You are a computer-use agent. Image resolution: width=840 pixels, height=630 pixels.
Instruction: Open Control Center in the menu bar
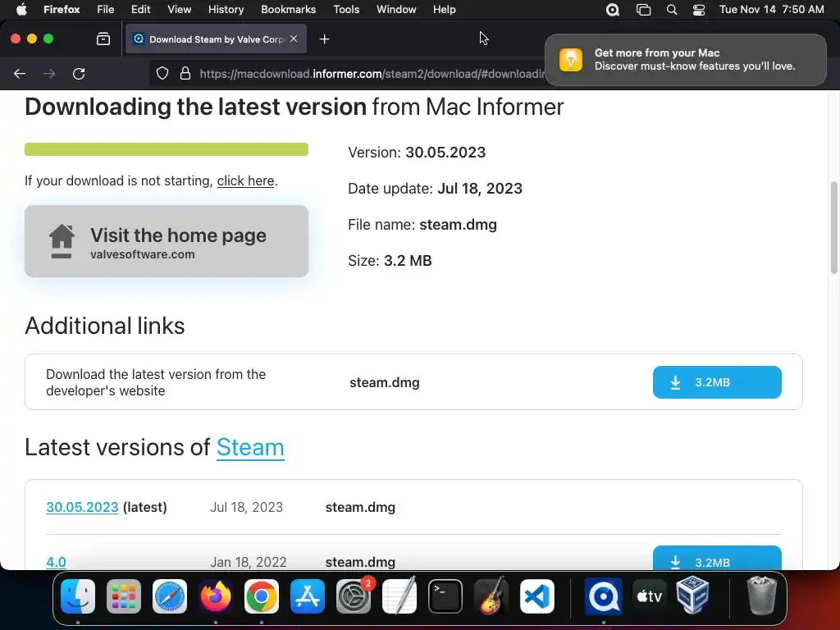[x=699, y=10]
